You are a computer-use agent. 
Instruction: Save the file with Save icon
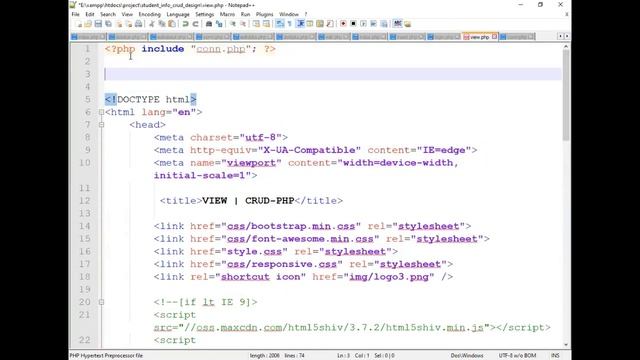pos(98,24)
